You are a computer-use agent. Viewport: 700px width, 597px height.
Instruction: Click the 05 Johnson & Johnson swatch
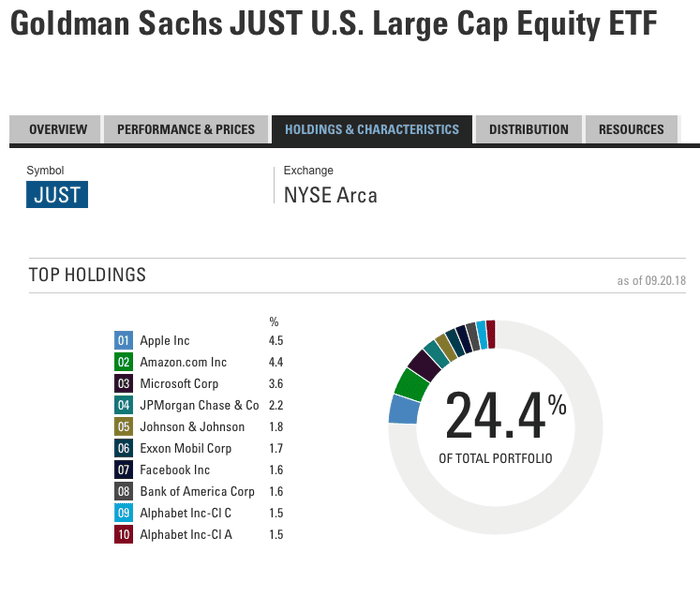point(124,427)
